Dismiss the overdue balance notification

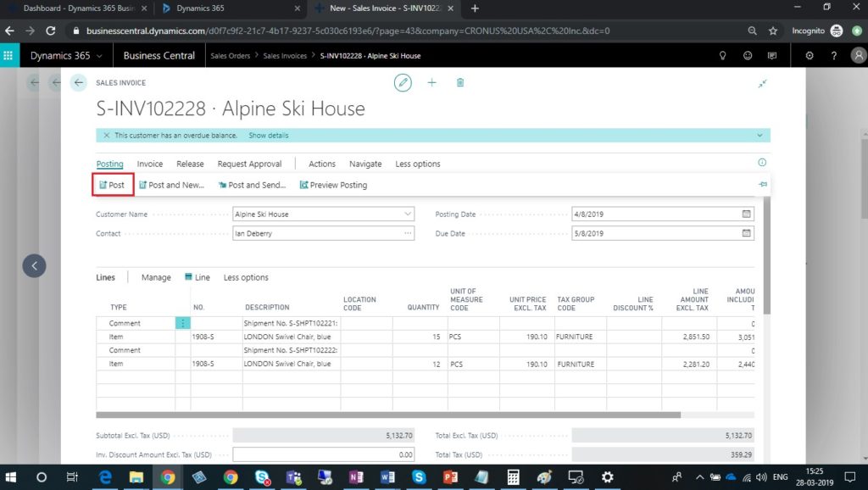point(106,136)
